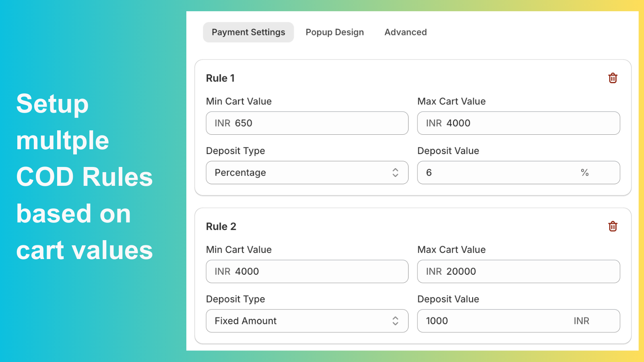Click the Rule 1 heading
Viewport: 644px width, 362px height.
221,78
